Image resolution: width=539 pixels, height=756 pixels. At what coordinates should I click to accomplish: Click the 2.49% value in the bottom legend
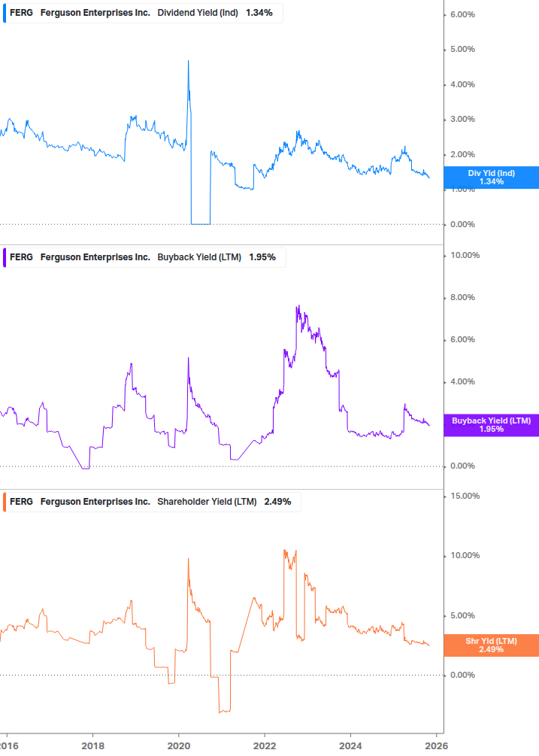point(277,502)
